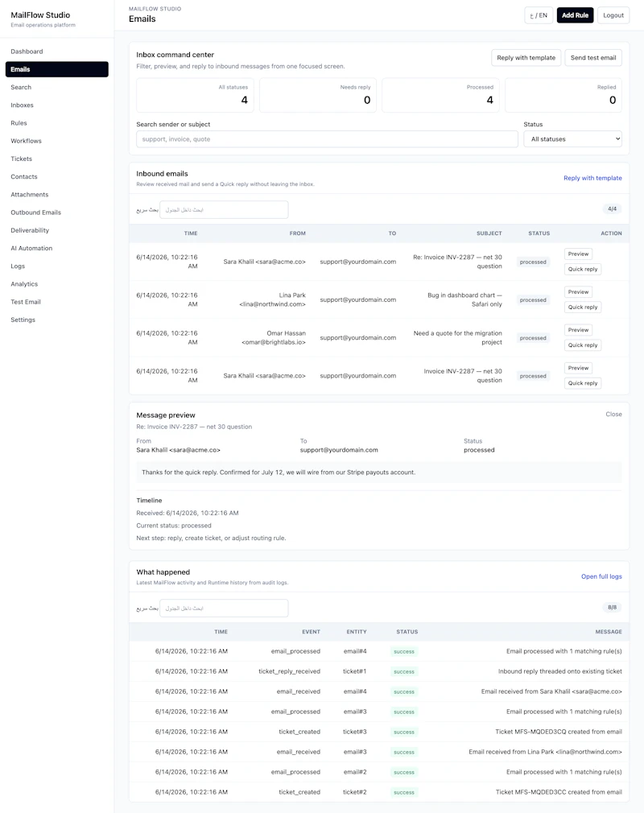644x813 pixels.
Task: Open the Rules section
Action: 19,123
